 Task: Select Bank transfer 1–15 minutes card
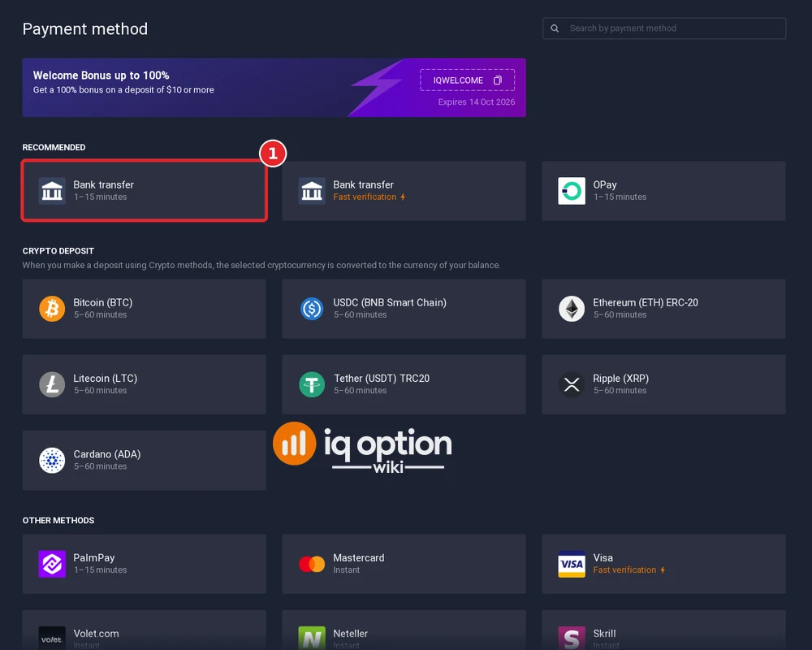click(144, 191)
